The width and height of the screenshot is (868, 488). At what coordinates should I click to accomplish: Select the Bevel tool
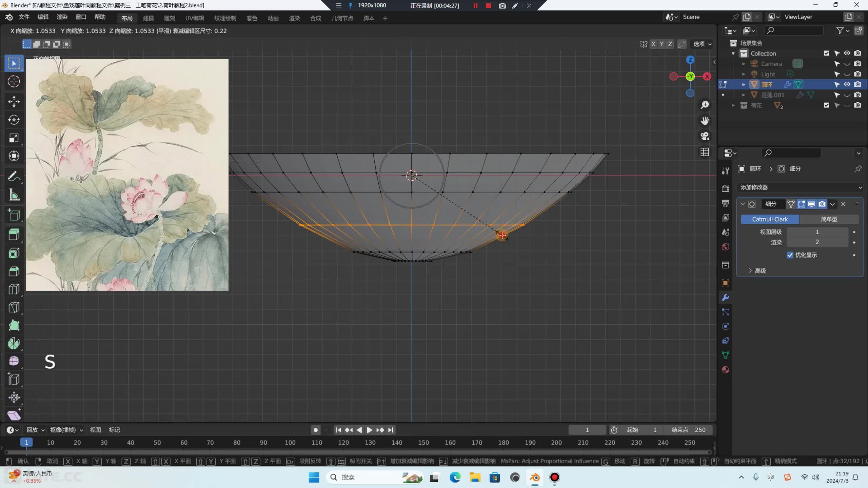14,271
